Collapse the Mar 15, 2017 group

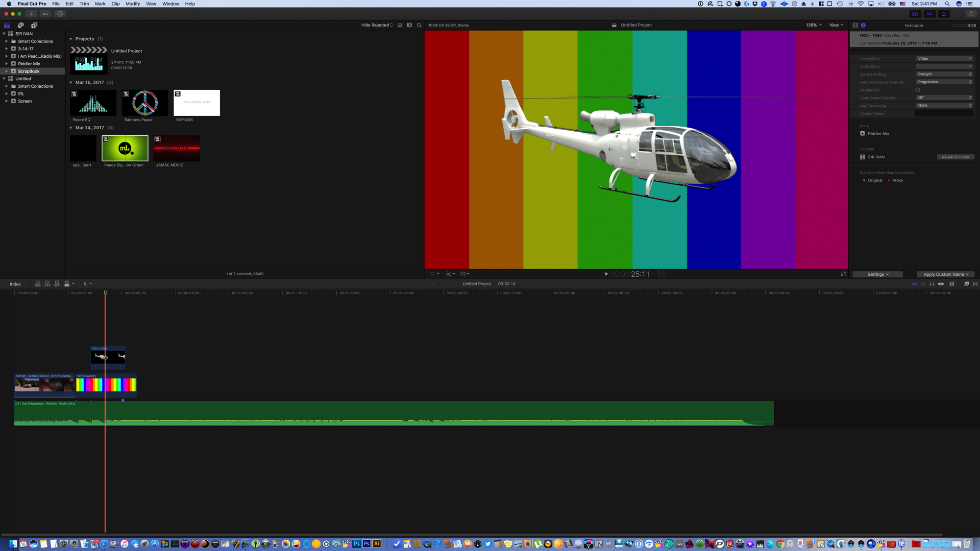click(71, 83)
